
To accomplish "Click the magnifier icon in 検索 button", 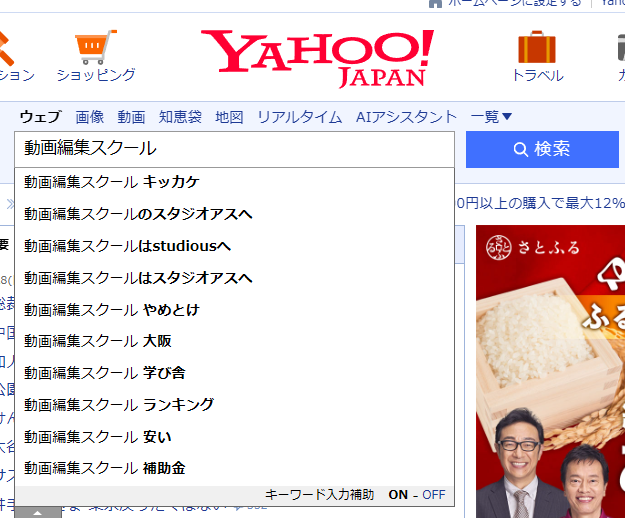I will (520, 149).
